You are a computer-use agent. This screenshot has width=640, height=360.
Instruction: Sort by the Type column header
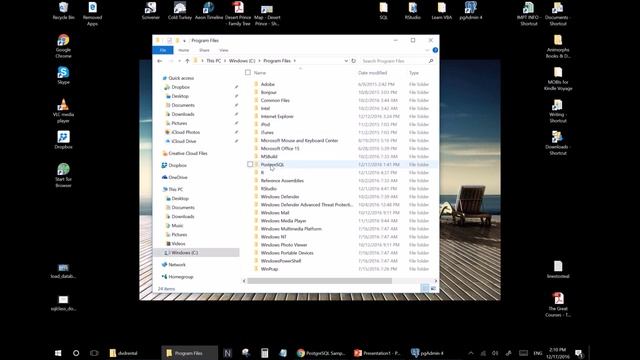click(414, 73)
